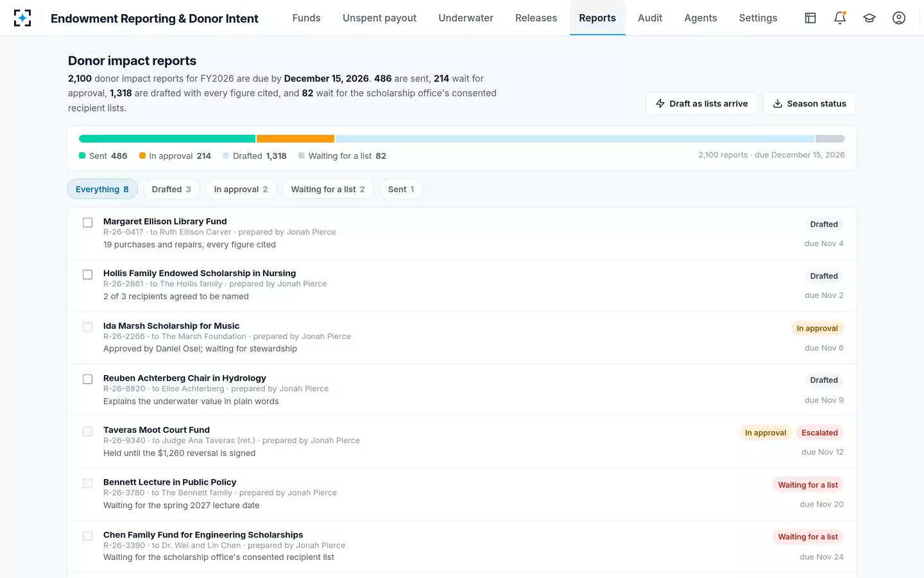
Task: Click the light blue Drafted progress segment
Action: 575,139
